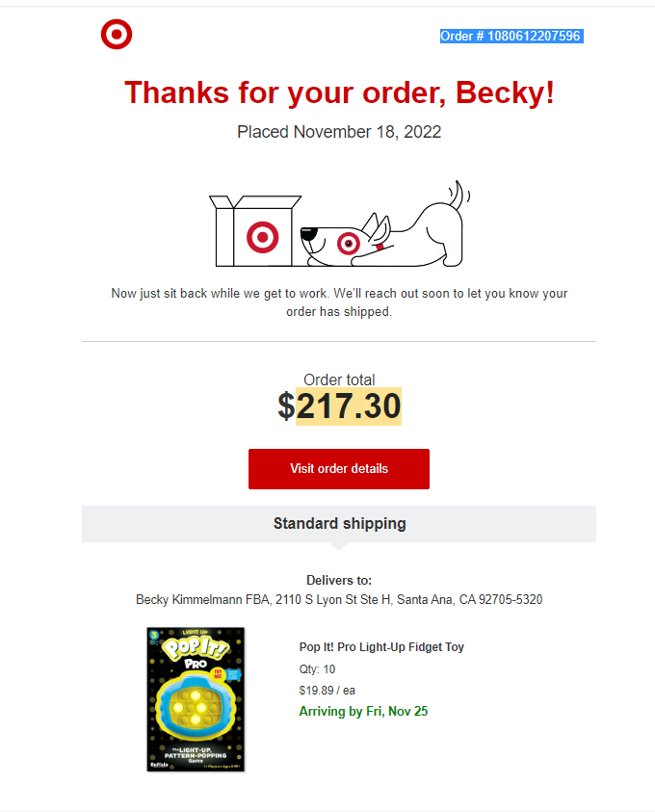This screenshot has width=655, height=812.
Task: Click the Placed November 18, 2022 date
Action: (x=339, y=132)
